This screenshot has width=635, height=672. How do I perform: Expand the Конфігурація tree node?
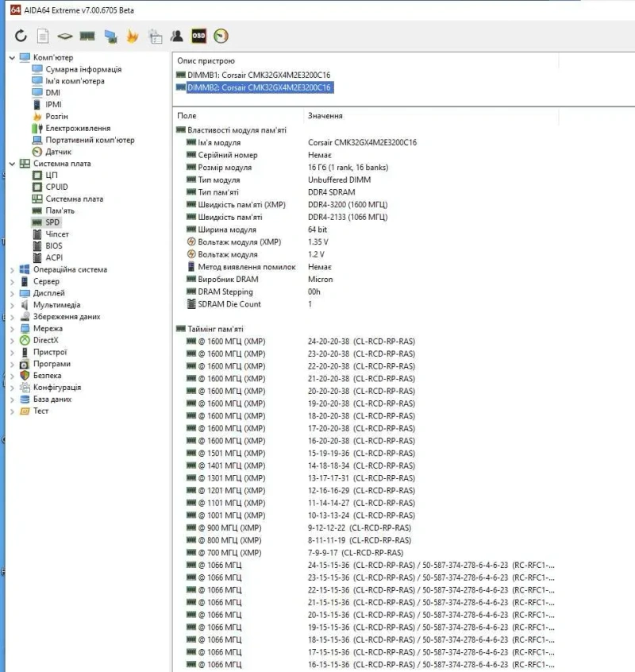pyautogui.click(x=12, y=388)
